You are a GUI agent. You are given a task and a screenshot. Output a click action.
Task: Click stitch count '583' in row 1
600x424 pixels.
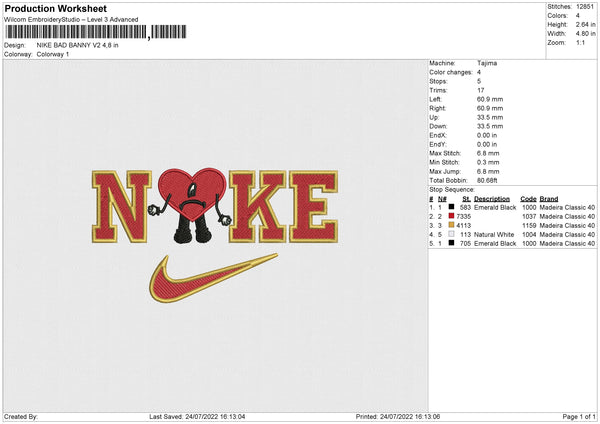tap(465, 207)
